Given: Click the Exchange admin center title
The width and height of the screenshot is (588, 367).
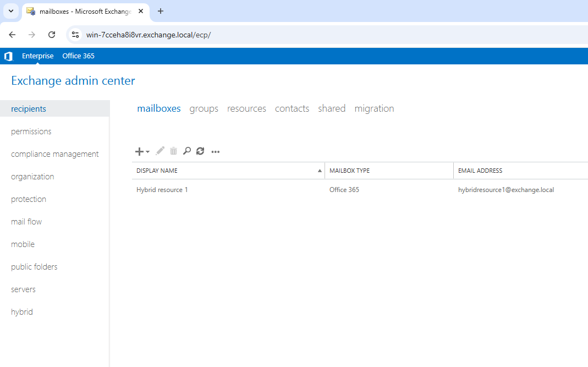Looking at the screenshot, I should point(73,81).
